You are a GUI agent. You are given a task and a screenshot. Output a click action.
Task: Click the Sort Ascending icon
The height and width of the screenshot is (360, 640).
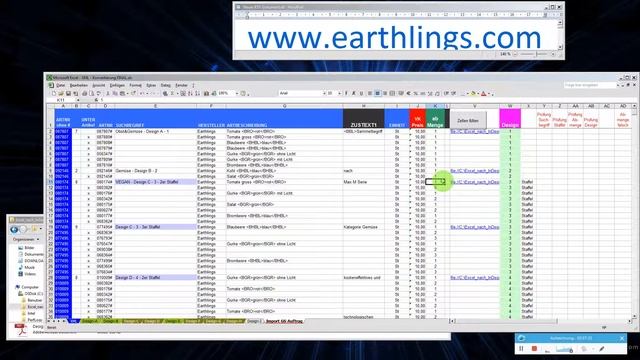(x=190, y=93)
